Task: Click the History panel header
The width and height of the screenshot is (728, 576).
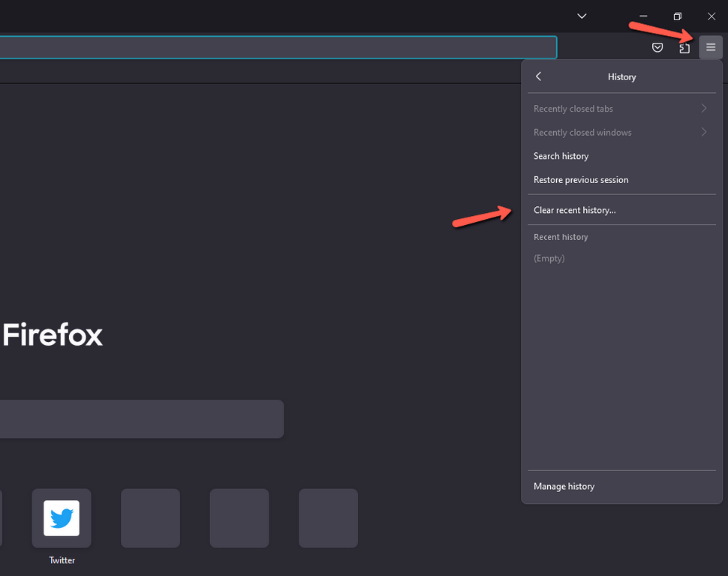Action: click(621, 76)
